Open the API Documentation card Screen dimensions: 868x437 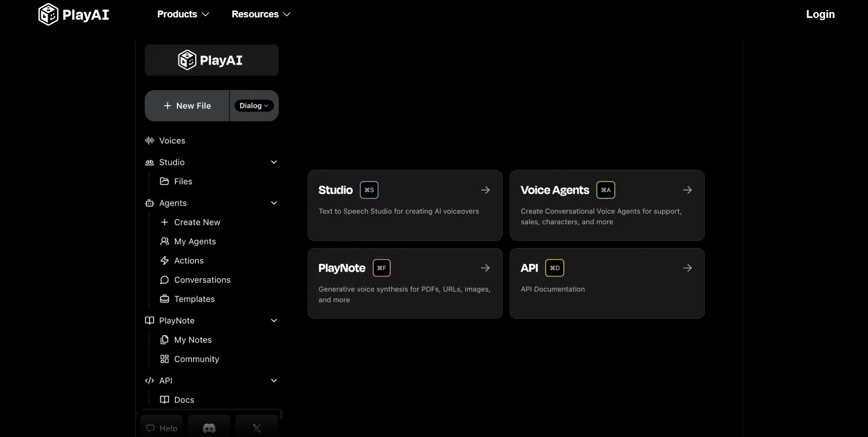[x=607, y=283]
